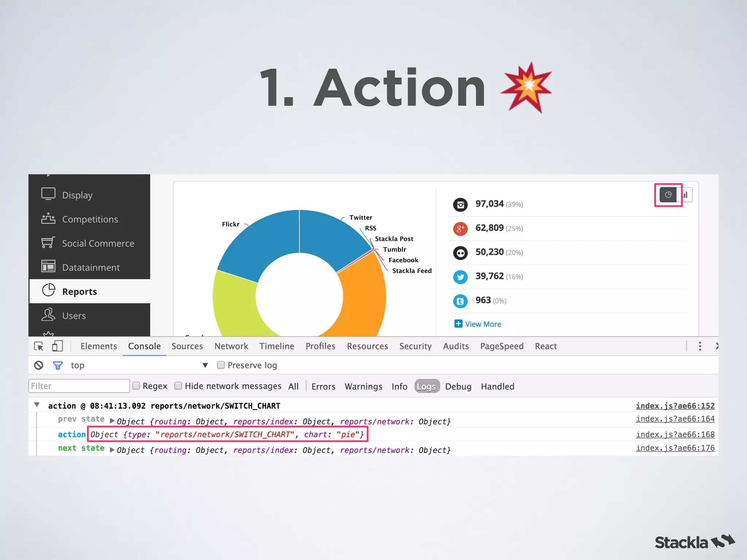Click the Stackla Feed chart label
Screen dimensions: 747x560
[412, 271]
